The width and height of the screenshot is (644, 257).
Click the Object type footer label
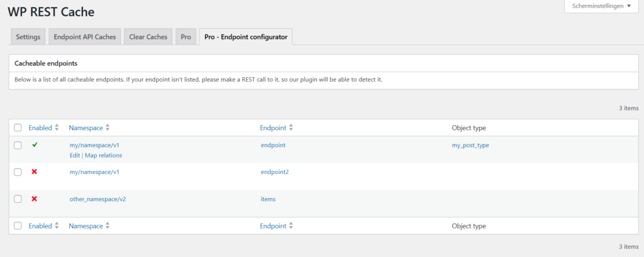469,226
